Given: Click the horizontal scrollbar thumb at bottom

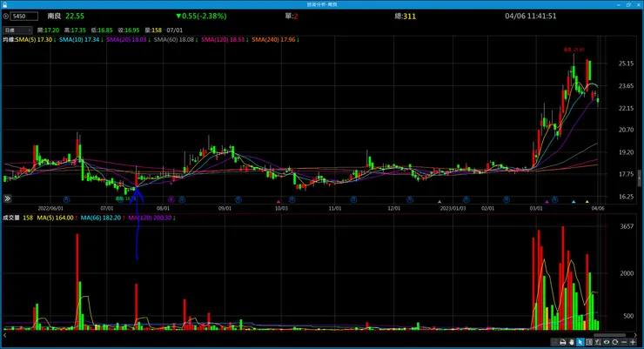Looking at the screenshot, I should (609, 335).
